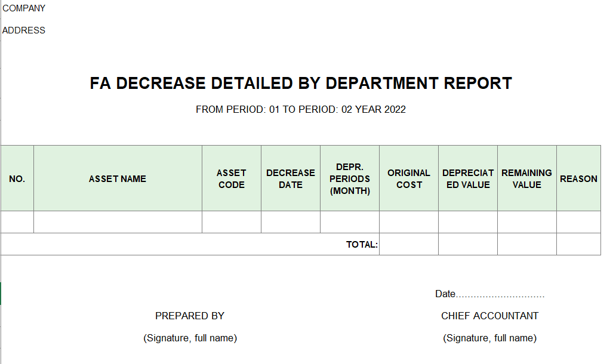Select the DECREASE DATE header cell
Image resolution: width=616 pixels, height=364 pixels.
coord(291,178)
